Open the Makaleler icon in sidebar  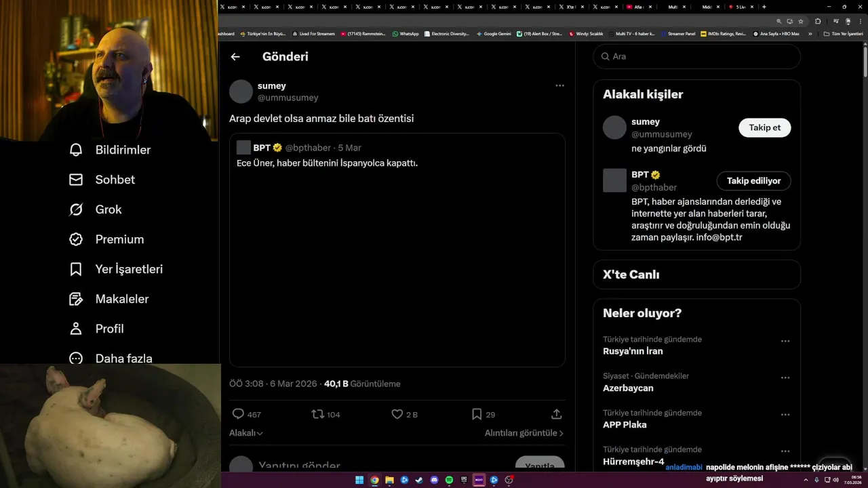76,299
